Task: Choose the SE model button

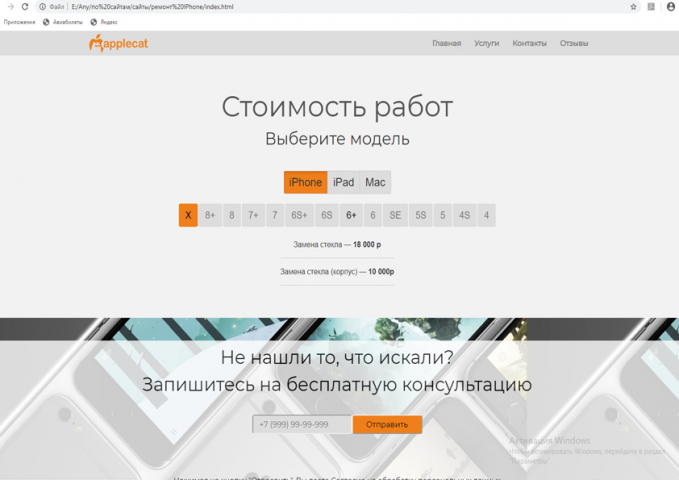Action: [x=395, y=215]
